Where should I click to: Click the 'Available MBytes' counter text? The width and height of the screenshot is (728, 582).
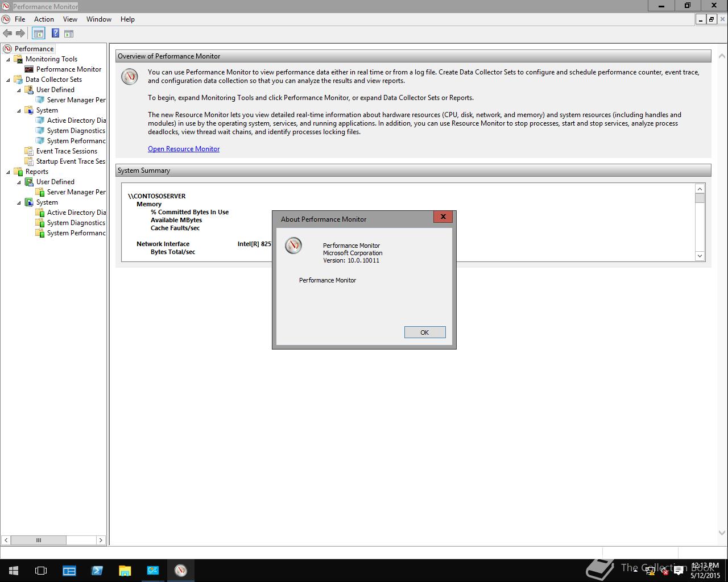point(176,220)
